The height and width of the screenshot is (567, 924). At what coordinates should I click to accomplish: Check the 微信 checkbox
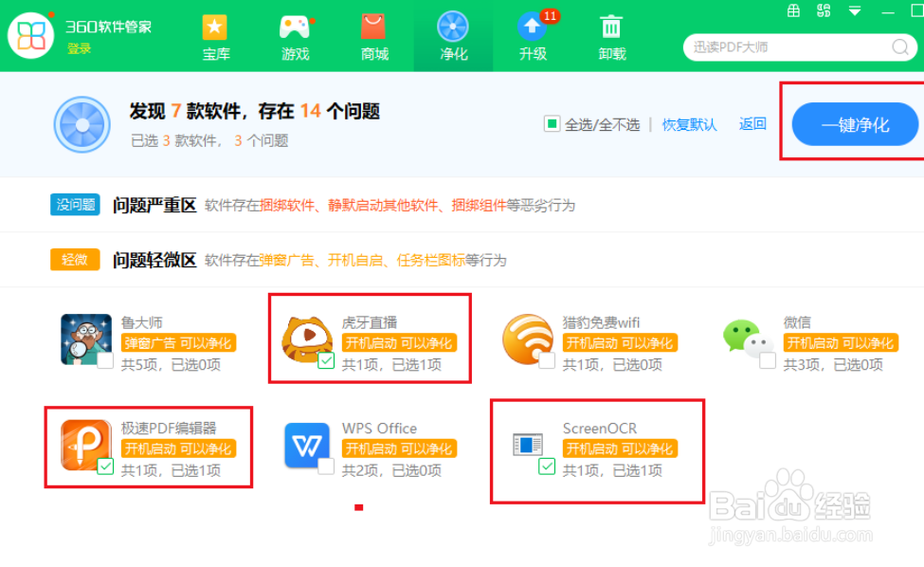768,360
